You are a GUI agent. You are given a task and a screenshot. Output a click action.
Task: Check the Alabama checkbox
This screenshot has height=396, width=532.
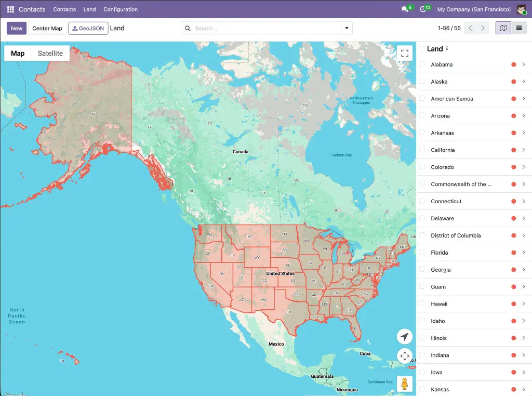pyautogui.click(x=422, y=64)
